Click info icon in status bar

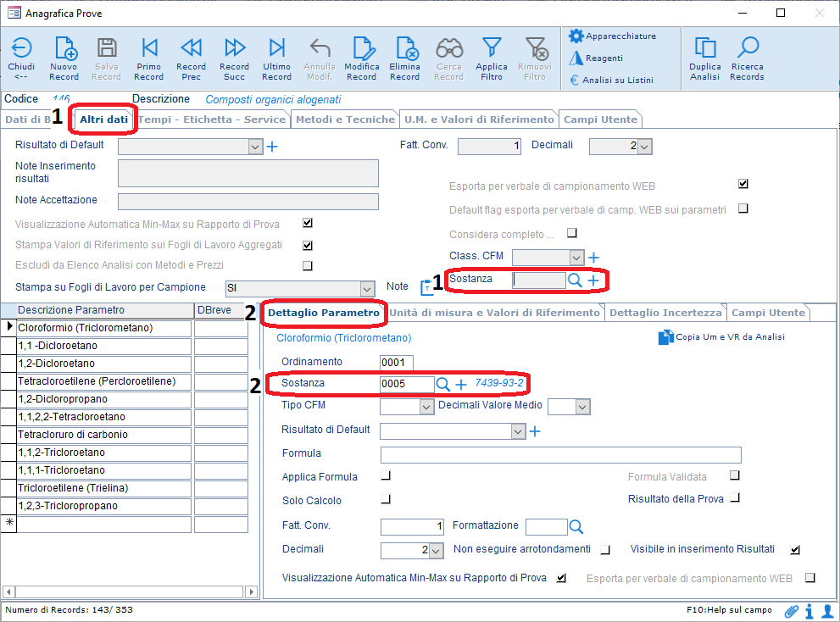coord(809,611)
